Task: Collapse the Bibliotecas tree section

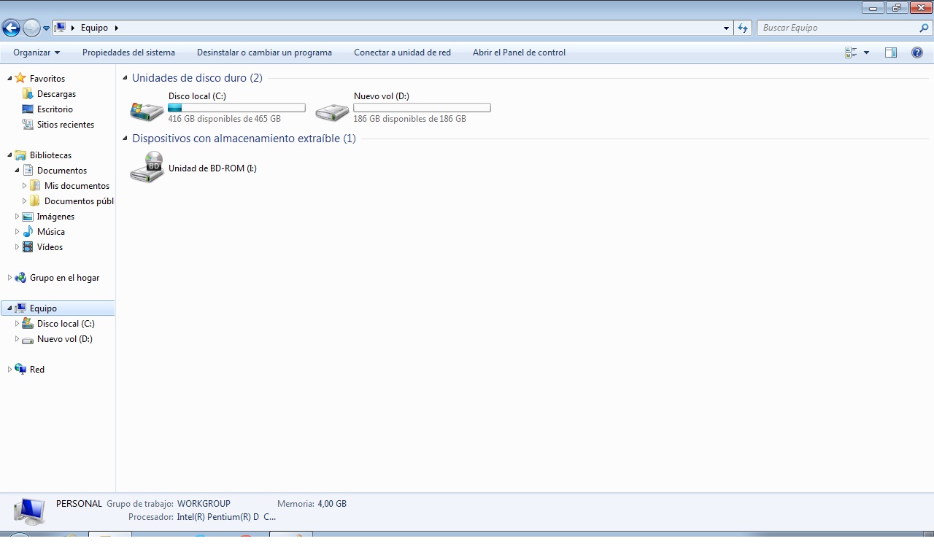Action: tap(9, 155)
